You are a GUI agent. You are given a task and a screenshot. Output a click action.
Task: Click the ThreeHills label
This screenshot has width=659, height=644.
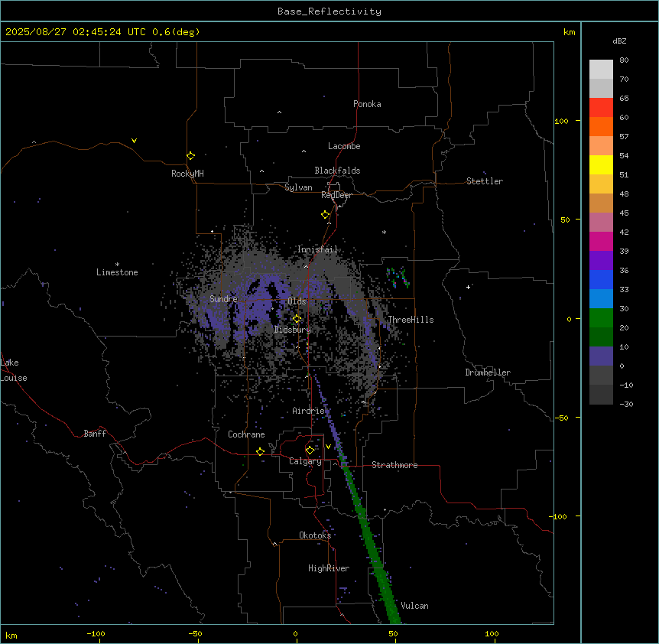[411, 320]
